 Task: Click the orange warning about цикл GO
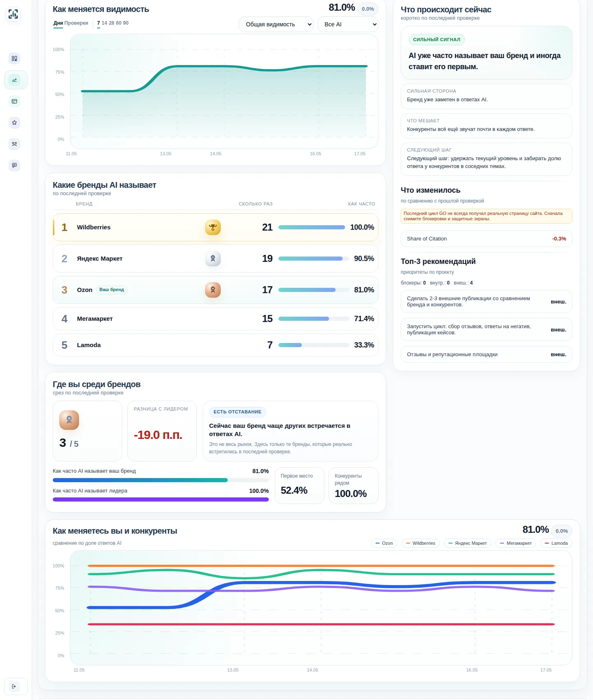click(x=486, y=216)
